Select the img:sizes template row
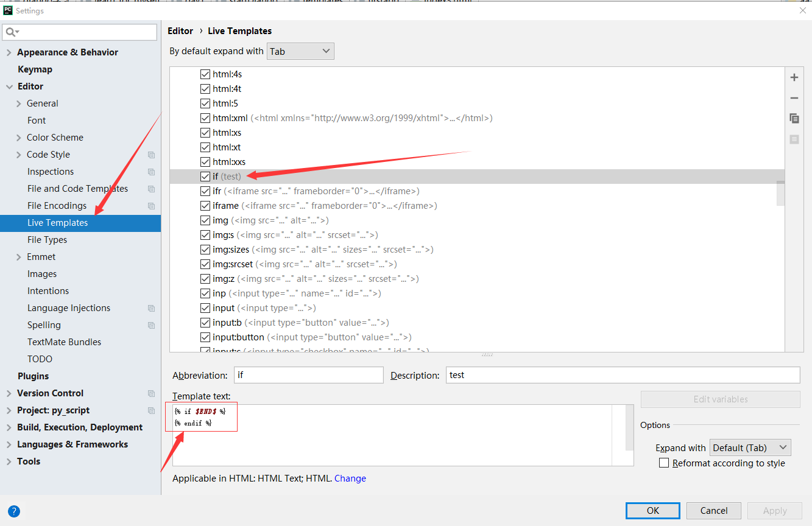Screen dimensions: 812x526 476,250
